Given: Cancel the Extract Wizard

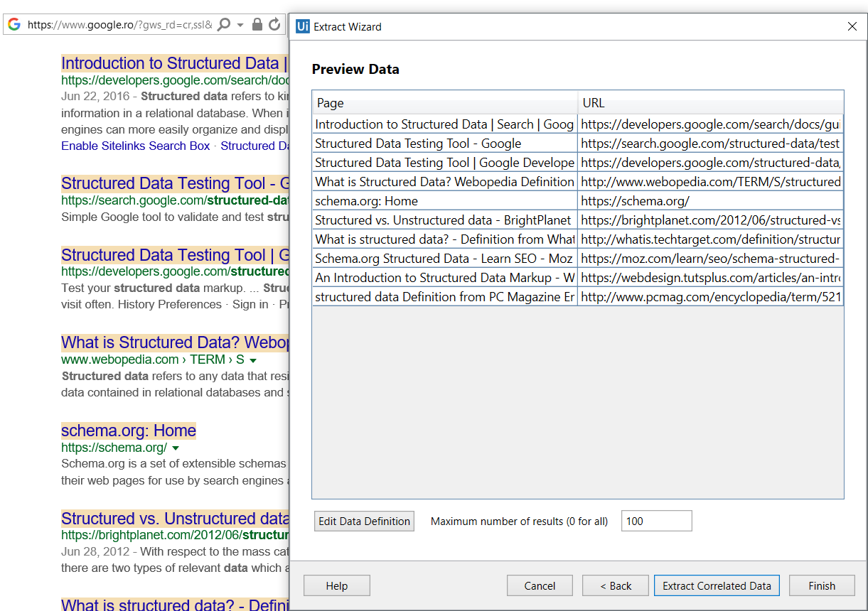Looking at the screenshot, I should click(540, 585).
